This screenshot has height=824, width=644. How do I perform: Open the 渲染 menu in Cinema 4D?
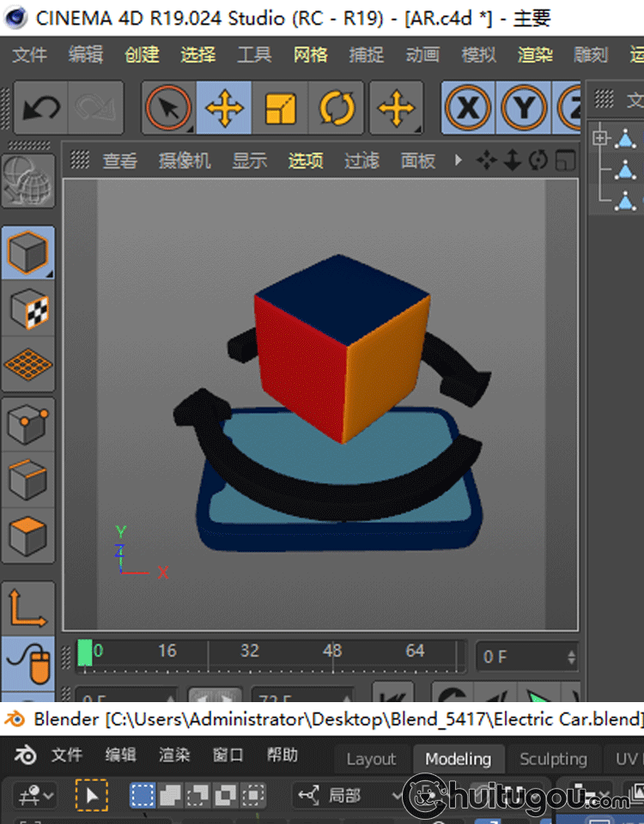535,55
